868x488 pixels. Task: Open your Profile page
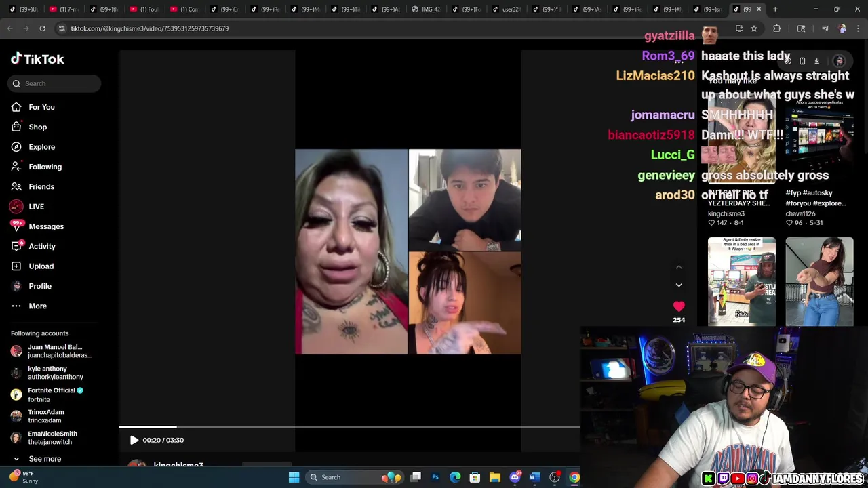(40, 286)
